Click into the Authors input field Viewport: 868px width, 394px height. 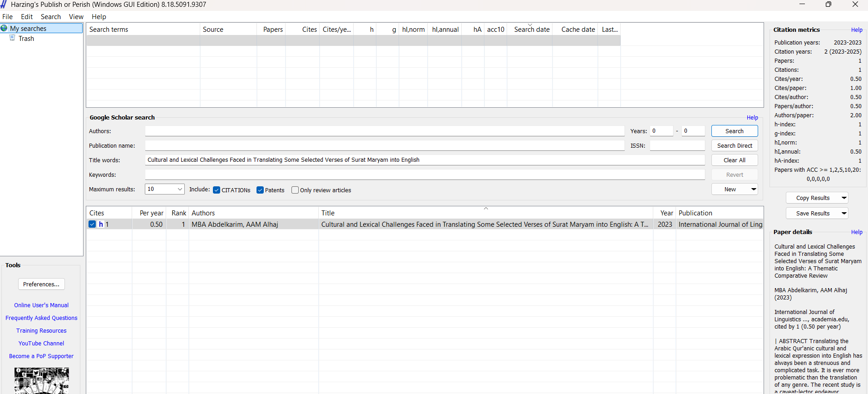[x=385, y=131]
